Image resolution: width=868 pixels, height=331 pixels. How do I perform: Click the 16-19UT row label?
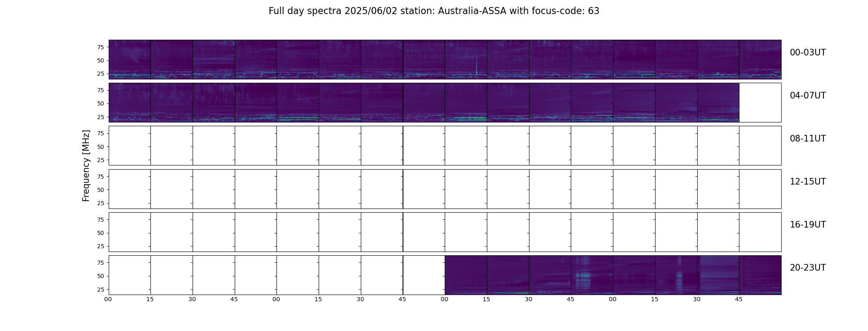pos(808,225)
